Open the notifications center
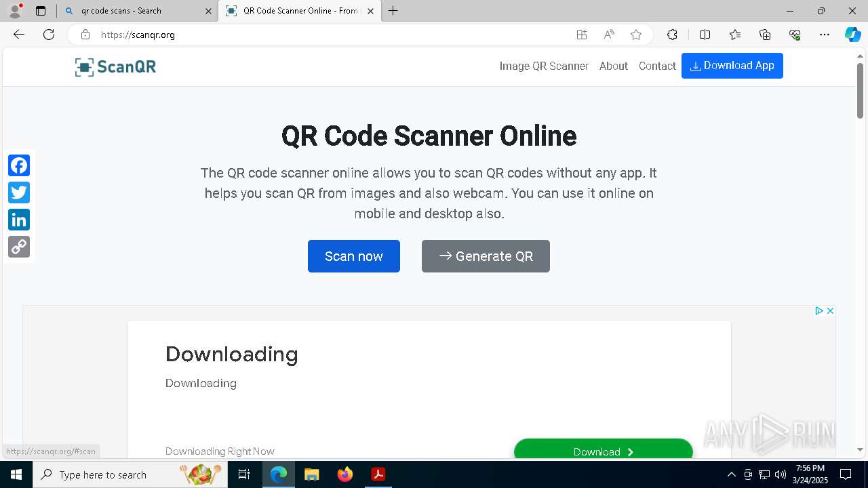Image resolution: width=868 pixels, height=488 pixels. 846,474
